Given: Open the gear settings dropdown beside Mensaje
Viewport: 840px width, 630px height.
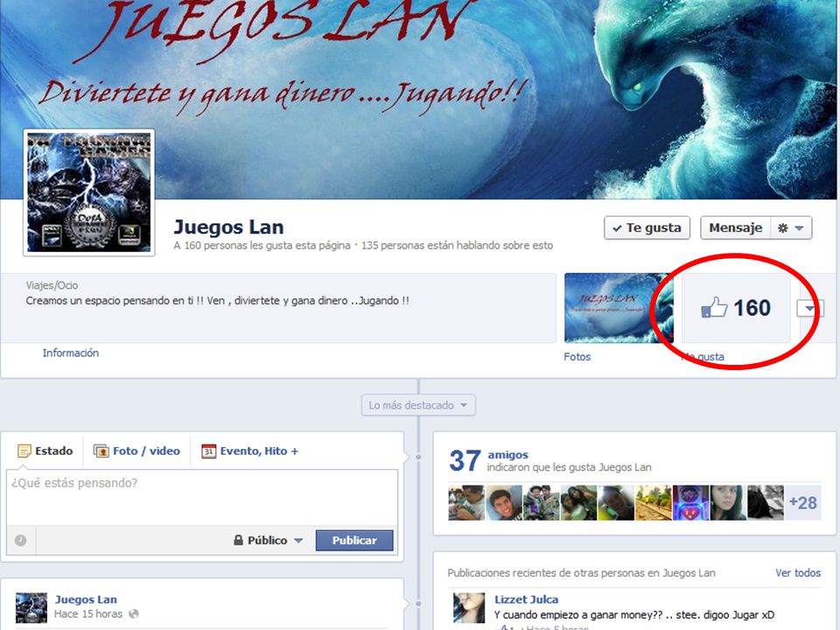Looking at the screenshot, I should [791, 227].
